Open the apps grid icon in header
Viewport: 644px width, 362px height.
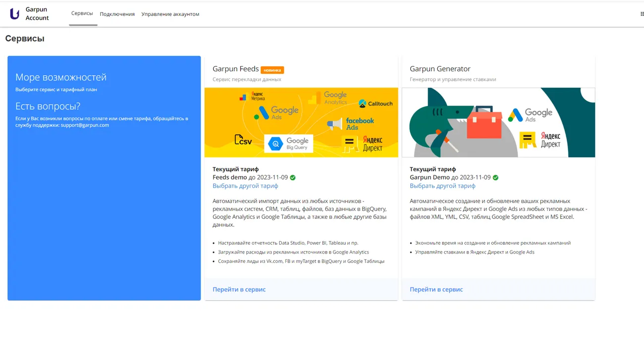coord(642,14)
